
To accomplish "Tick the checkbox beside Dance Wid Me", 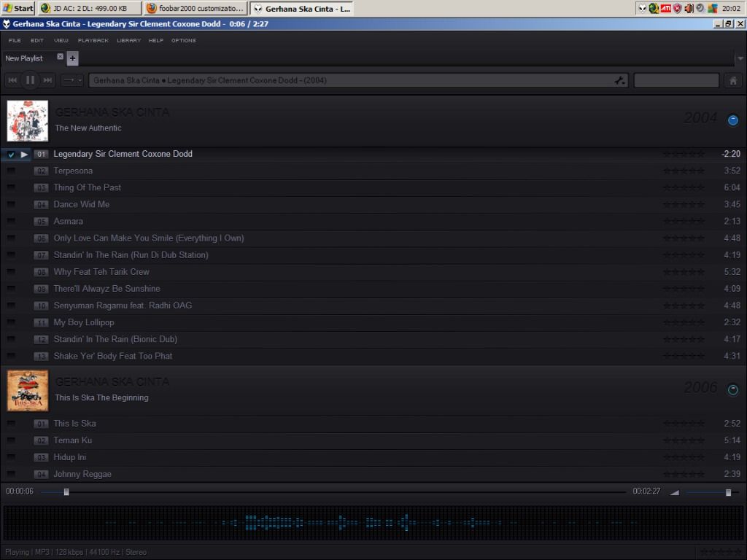I will (11, 205).
